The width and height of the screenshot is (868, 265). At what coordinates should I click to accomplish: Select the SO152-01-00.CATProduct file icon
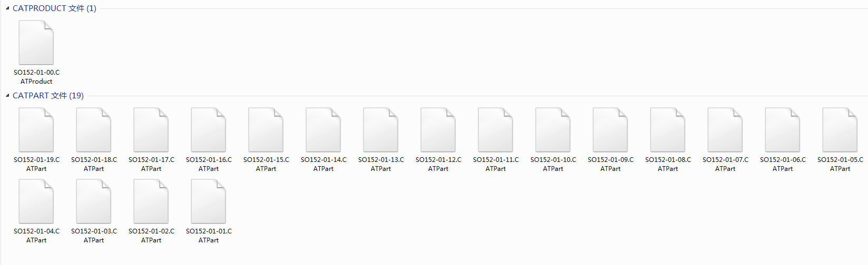click(x=36, y=43)
